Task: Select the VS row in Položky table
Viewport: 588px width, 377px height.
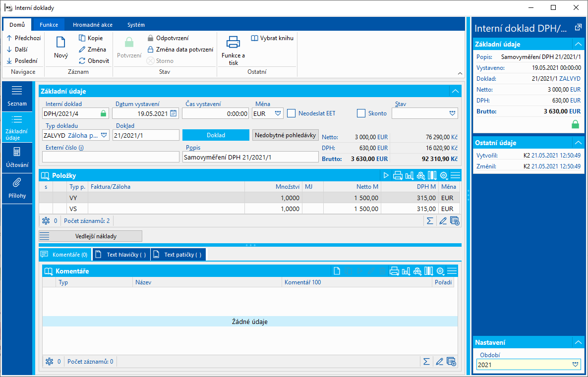Action: 249,209
